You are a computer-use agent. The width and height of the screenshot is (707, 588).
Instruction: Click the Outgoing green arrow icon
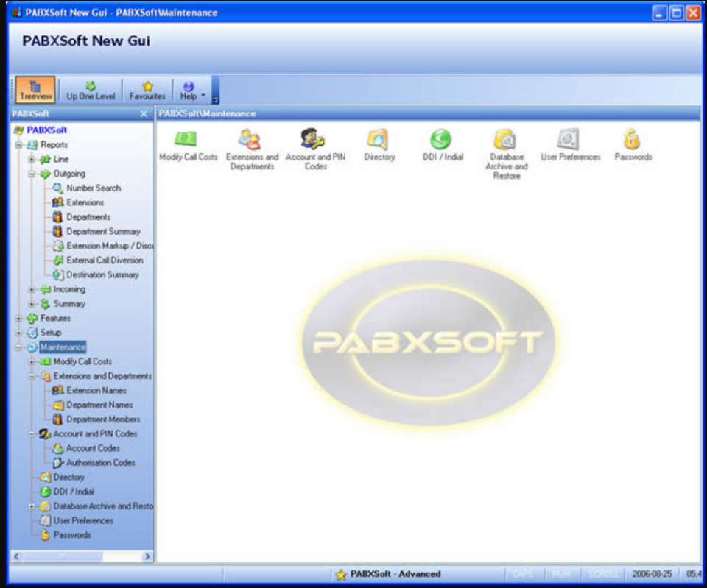tap(45, 174)
